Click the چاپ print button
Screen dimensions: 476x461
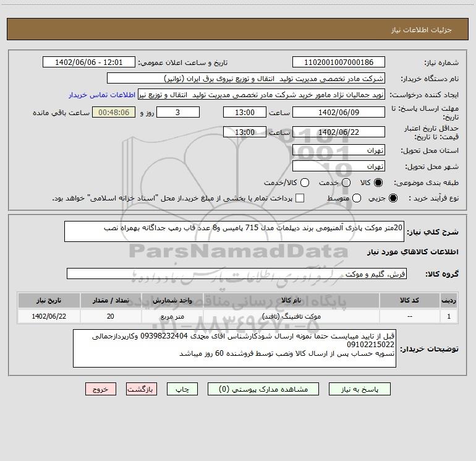182,389
